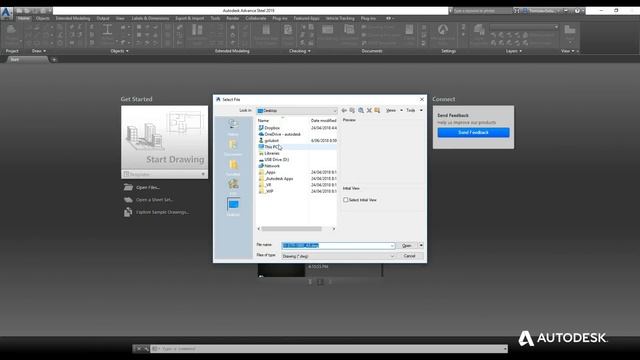
Task: Select the USB Drive (D:) entry
Action: coord(276,160)
